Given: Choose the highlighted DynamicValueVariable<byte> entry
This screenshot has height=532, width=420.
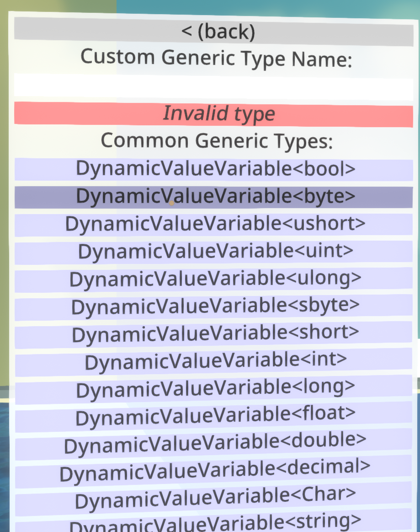Looking at the screenshot, I should [213, 197].
